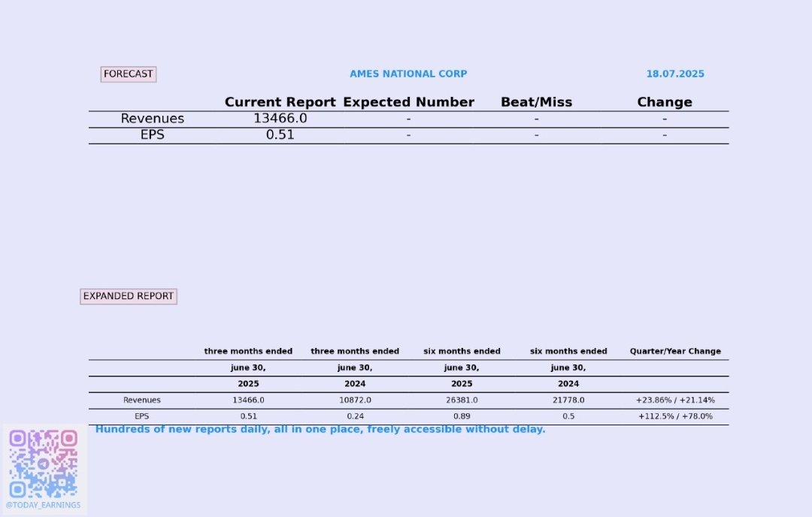Image resolution: width=812 pixels, height=517 pixels.
Task: Click the 26381.0 revenue value
Action: (x=462, y=400)
